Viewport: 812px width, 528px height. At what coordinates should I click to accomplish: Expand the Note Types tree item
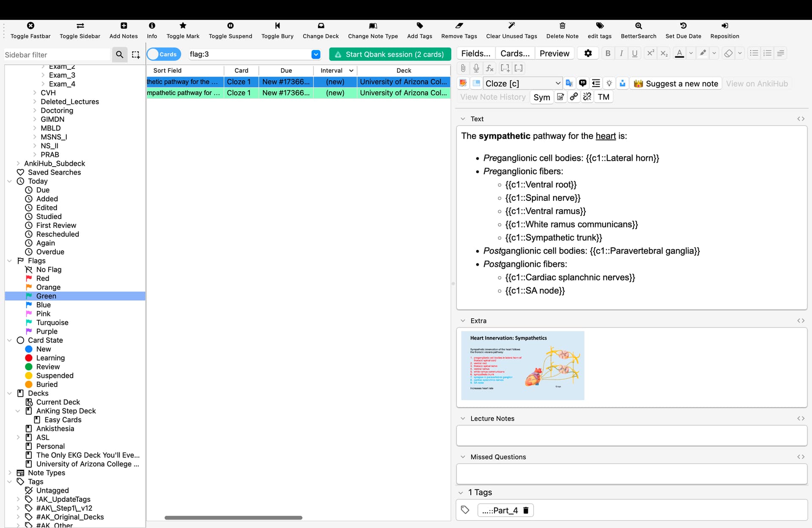point(10,473)
